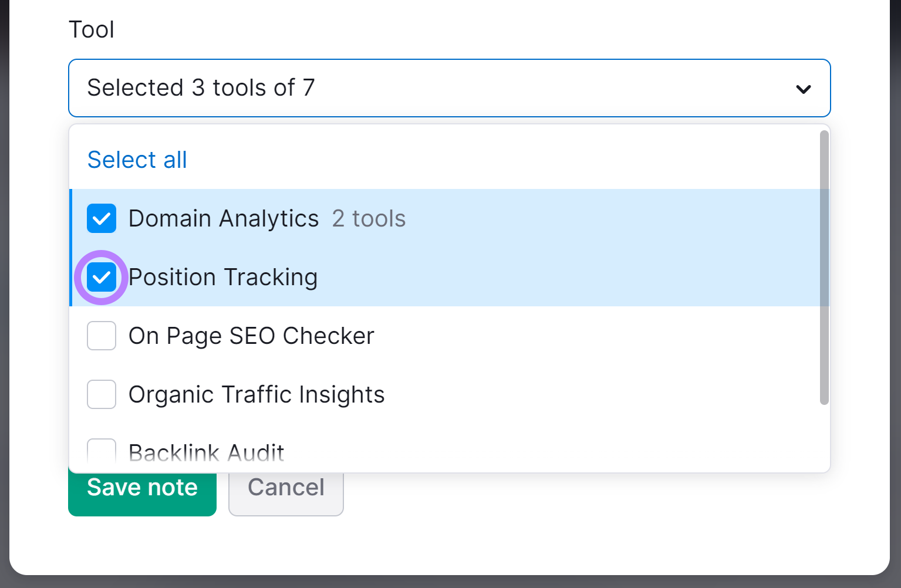Click the '2 tools' label next to Domain Analytics
This screenshot has width=901, height=588.
pos(369,218)
